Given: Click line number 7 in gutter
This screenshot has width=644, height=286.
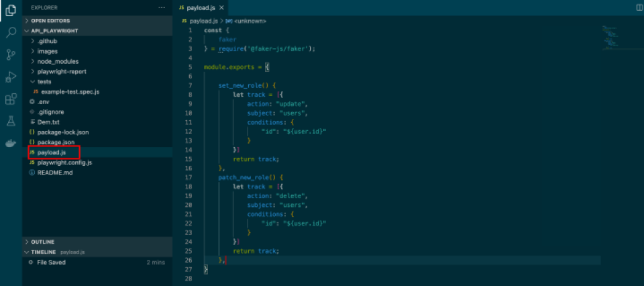Looking at the screenshot, I should (190, 85).
